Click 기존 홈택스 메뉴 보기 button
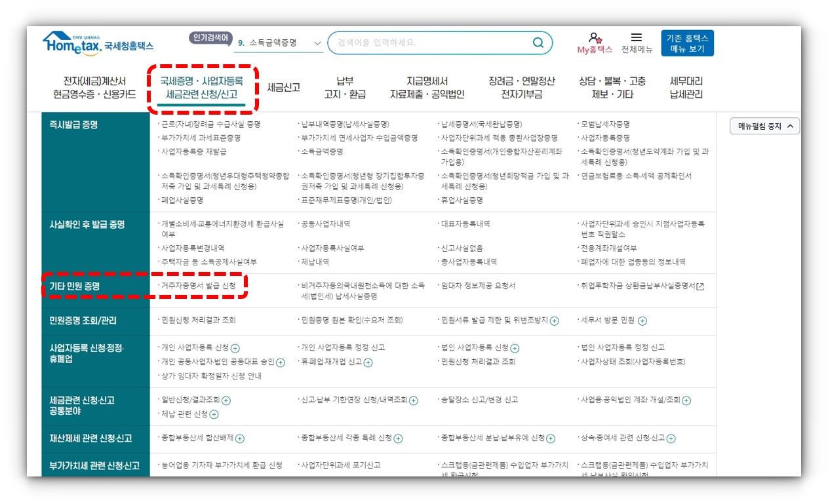The width and height of the screenshot is (828, 504). tap(688, 43)
